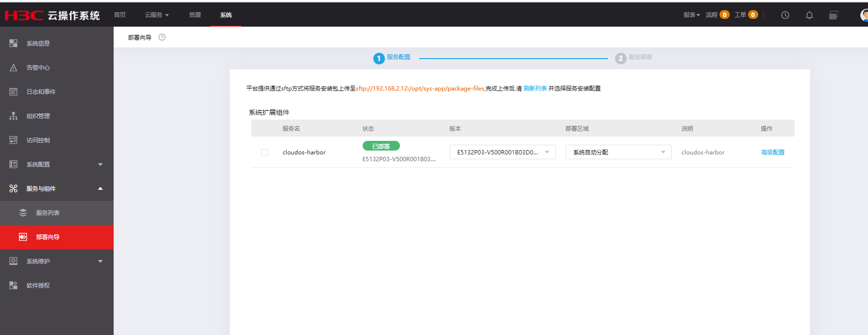Expand the 系统维护 sidebar section arrow
The image size is (868, 335).
[x=101, y=261]
